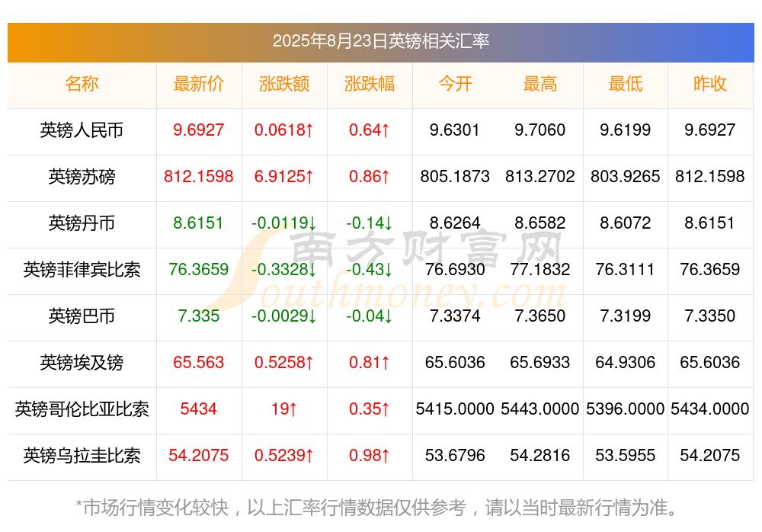Click low value 5396.0000
Image resolution: width=762 pixels, height=532 pixels.
click(x=626, y=409)
